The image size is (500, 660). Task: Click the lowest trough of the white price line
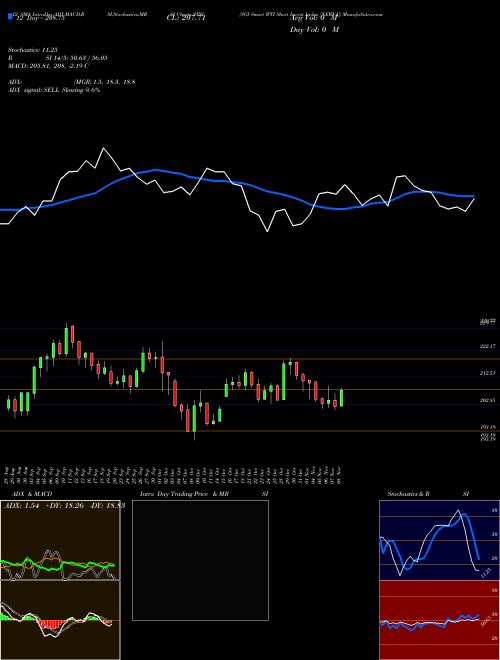coord(267,231)
